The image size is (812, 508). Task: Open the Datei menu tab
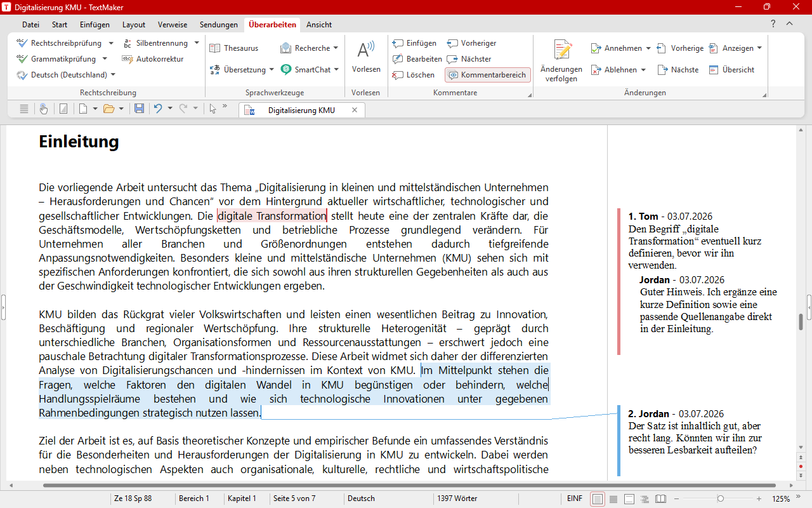[30, 25]
